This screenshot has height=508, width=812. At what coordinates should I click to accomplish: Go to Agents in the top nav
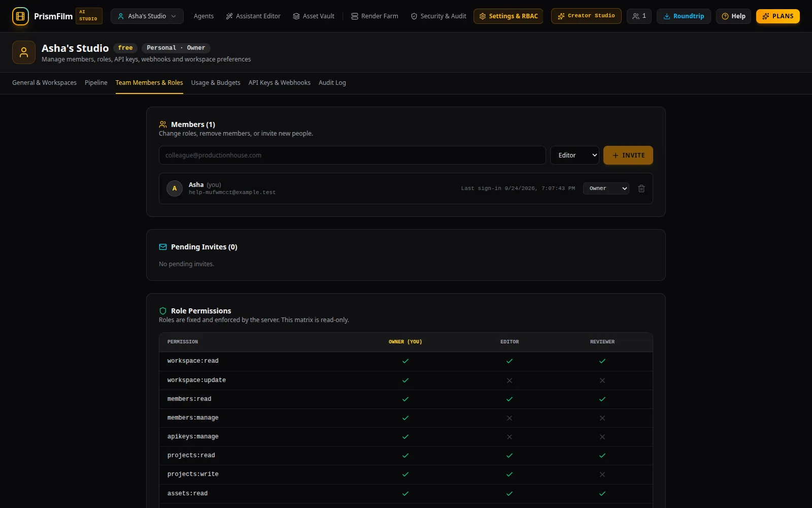pos(204,16)
